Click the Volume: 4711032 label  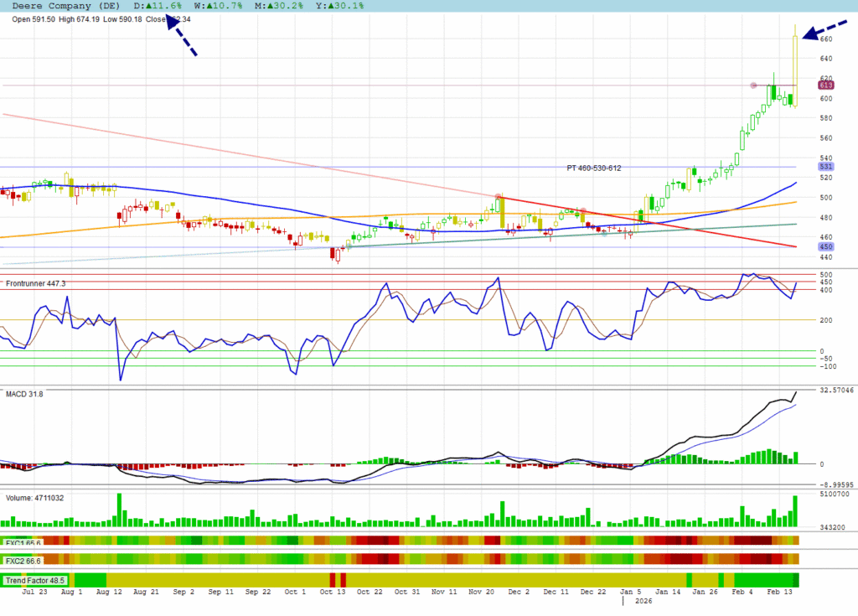[35, 498]
